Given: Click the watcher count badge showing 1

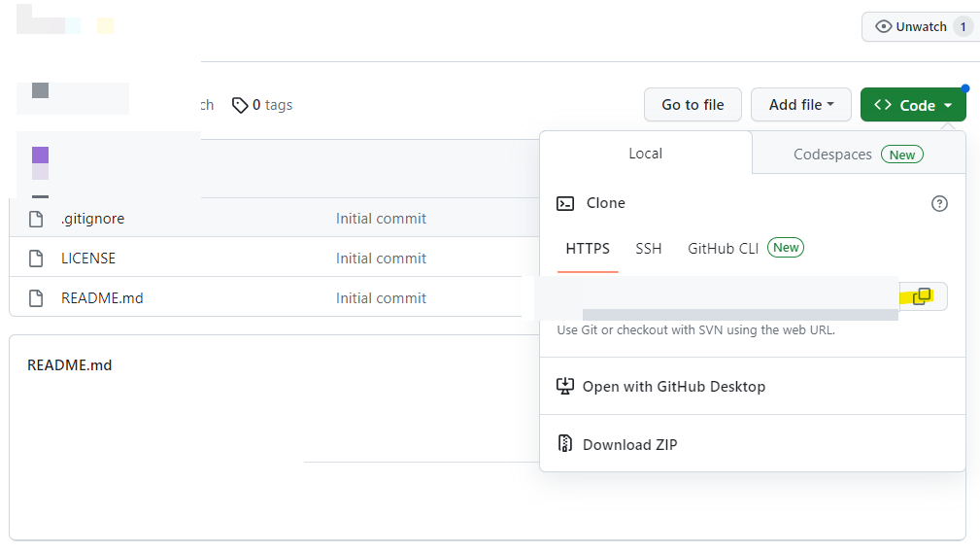Looking at the screenshot, I should click(963, 27).
